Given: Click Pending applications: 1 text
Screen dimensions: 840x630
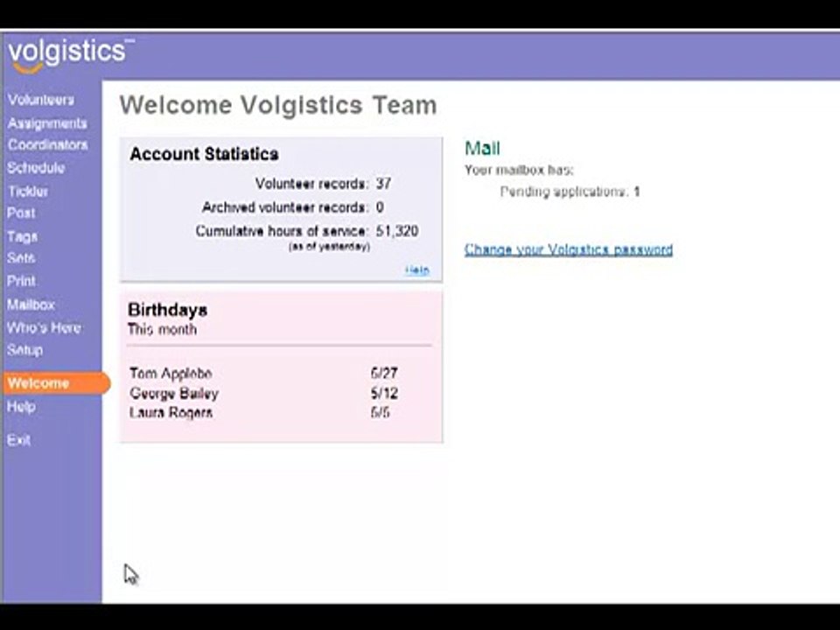Looking at the screenshot, I should (x=570, y=192).
